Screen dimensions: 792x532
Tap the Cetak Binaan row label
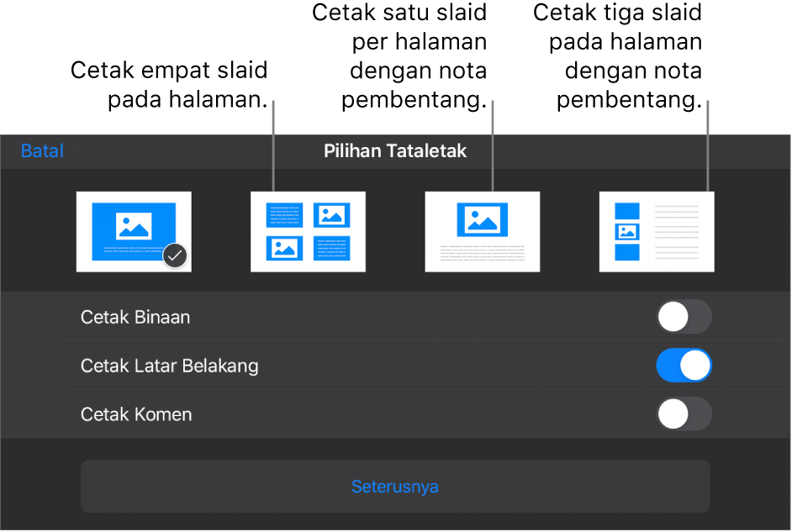[135, 317]
